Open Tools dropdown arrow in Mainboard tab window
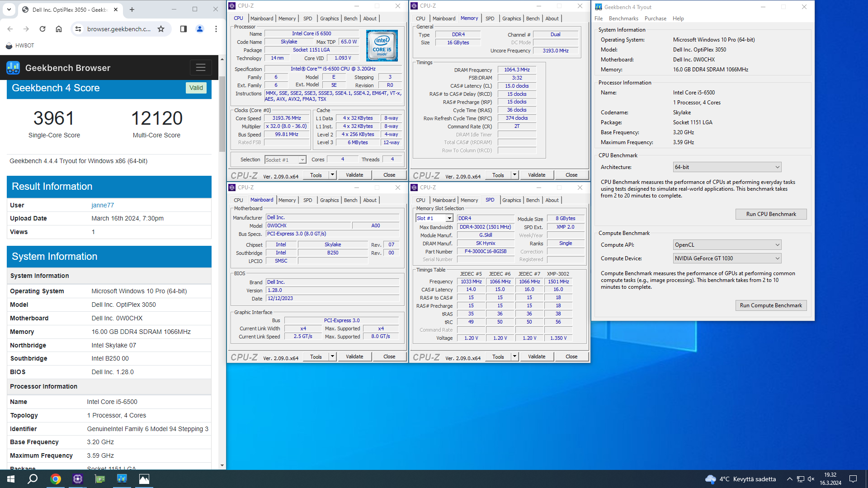The height and width of the screenshot is (488, 868). point(332,357)
